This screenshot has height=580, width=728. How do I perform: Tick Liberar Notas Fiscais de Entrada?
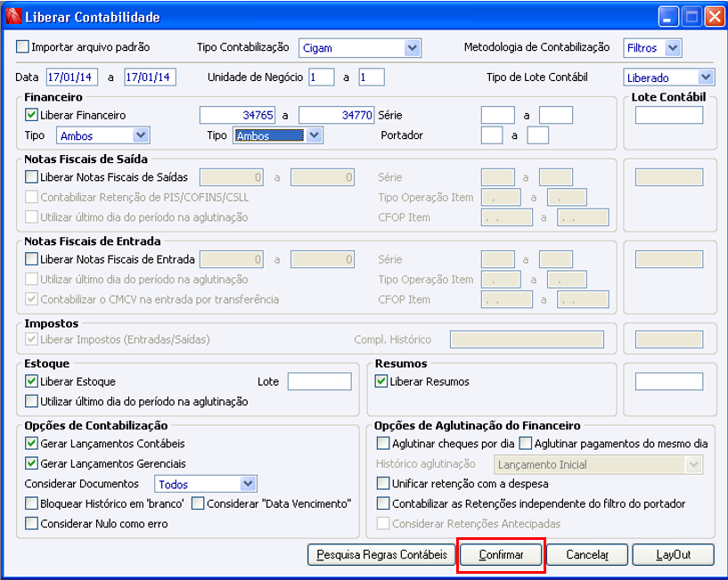[x=31, y=259]
